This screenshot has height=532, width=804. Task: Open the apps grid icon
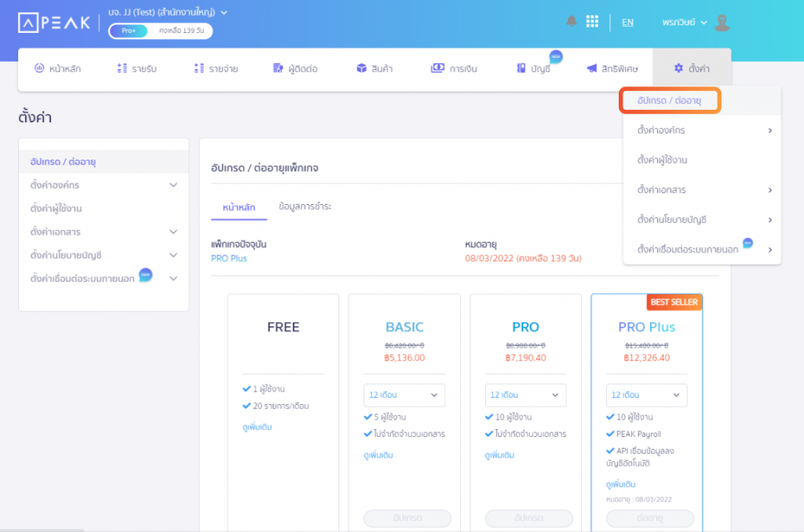click(x=592, y=21)
